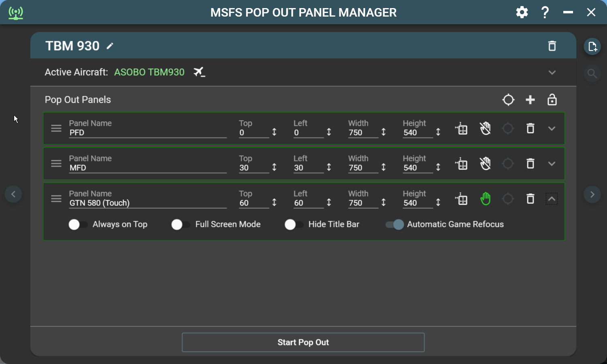Open settings gear in title bar

(522, 13)
